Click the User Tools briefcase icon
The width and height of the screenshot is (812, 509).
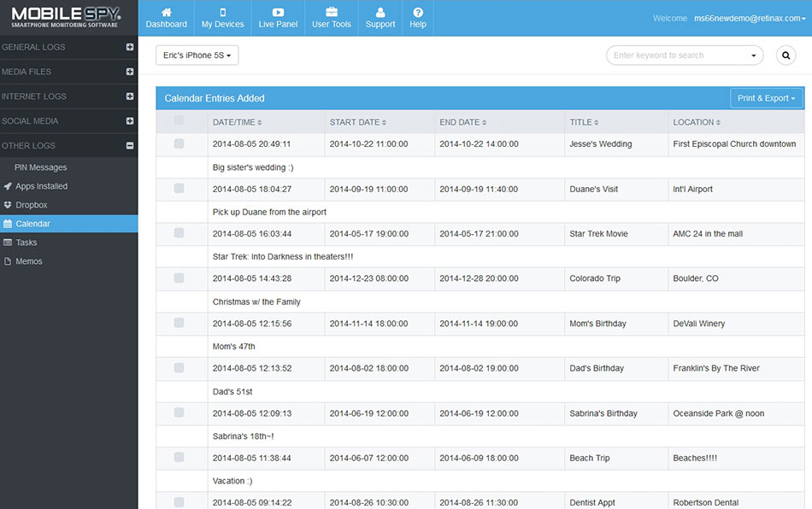tap(332, 13)
